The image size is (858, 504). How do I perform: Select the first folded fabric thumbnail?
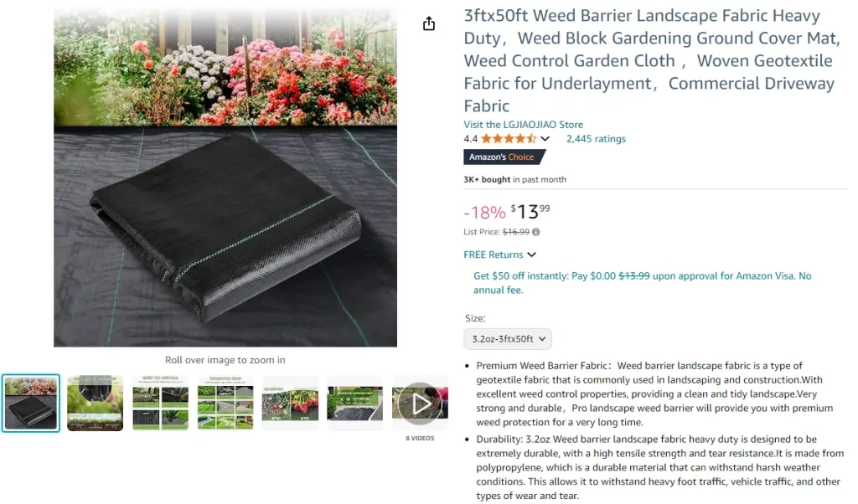31,404
